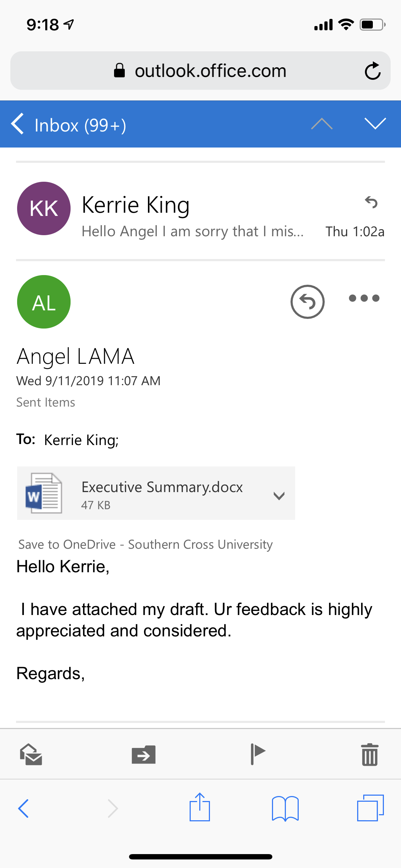Tap the Kerrie King recipient name
Viewport: 401px width, 868px height.
[x=81, y=440]
